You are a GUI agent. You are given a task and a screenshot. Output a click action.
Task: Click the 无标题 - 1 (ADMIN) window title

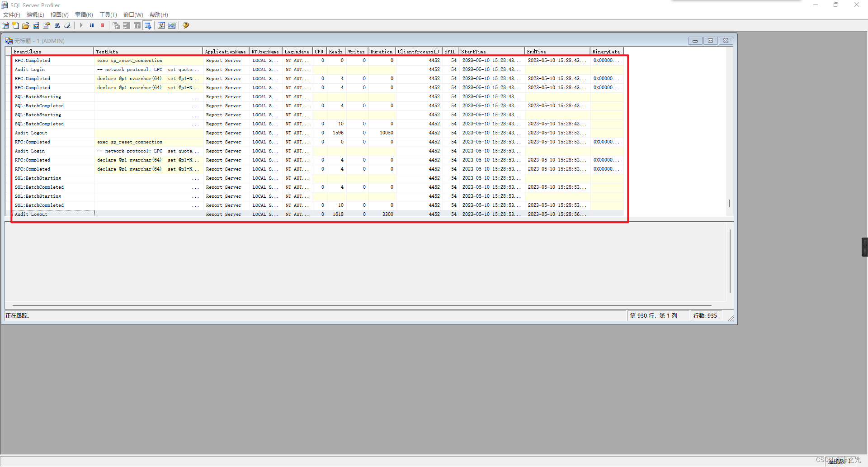tap(39, 41)
